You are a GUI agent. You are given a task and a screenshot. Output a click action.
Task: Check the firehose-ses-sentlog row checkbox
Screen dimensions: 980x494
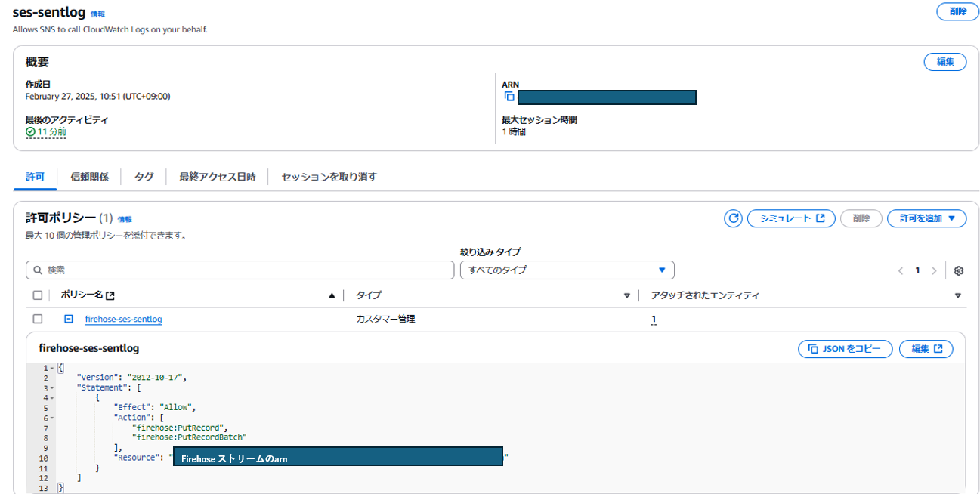(38, 320)
